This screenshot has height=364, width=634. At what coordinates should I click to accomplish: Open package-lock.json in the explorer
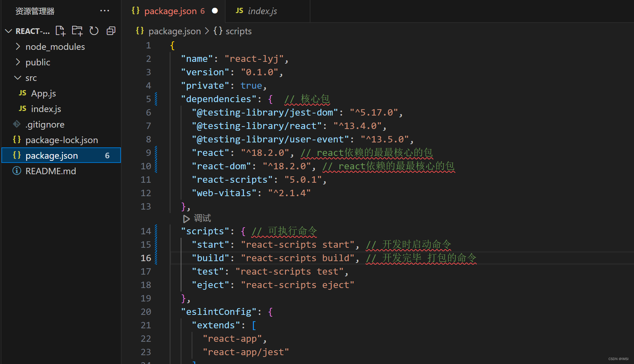pyautogui.click(x=62, y=140)
